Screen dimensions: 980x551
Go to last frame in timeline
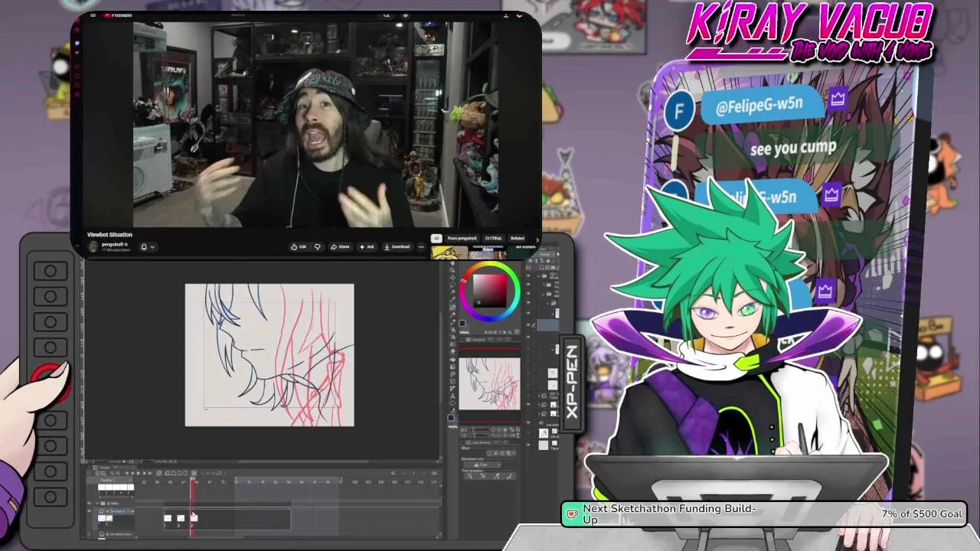[x=150, y=473]
